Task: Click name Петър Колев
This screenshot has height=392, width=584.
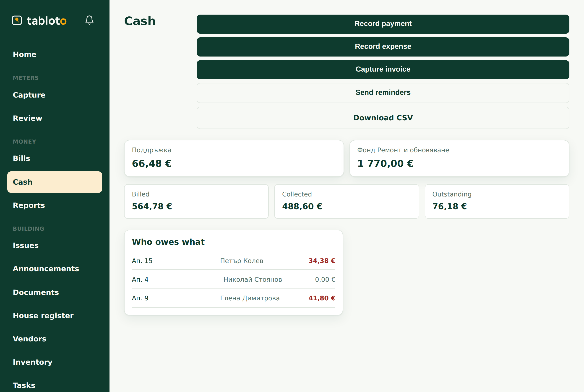Action: 242,261
